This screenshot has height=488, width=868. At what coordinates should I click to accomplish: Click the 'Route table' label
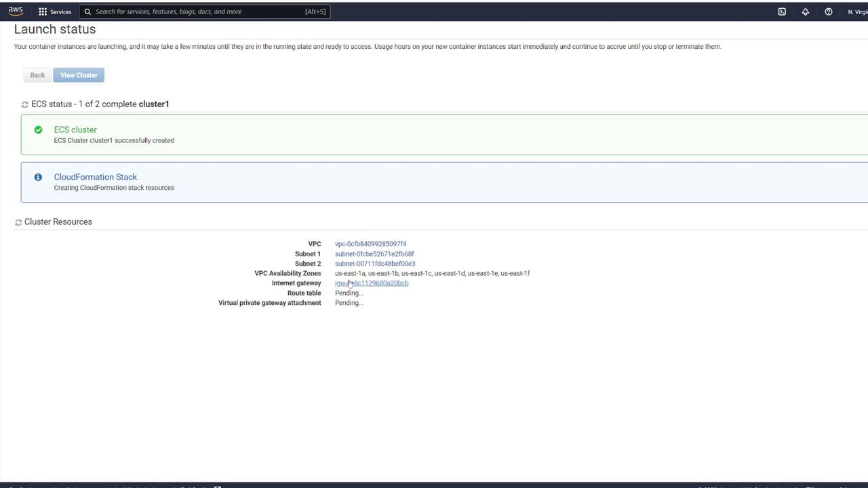pos(304,293)
